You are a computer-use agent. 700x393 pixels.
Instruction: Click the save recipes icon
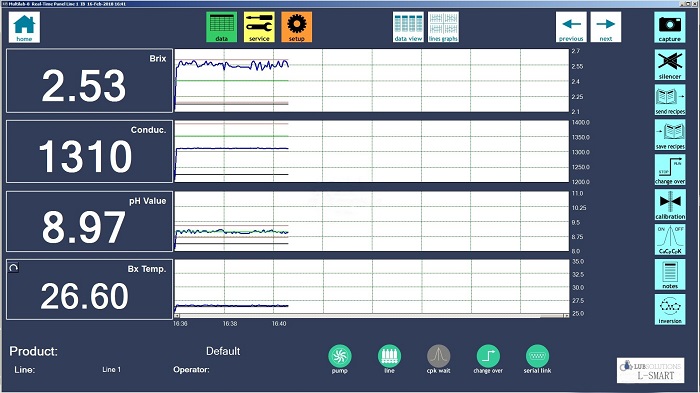click(670, 134)
